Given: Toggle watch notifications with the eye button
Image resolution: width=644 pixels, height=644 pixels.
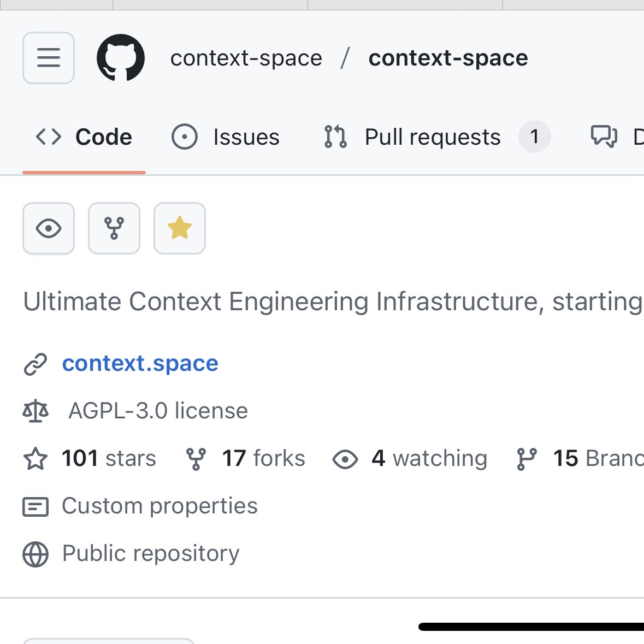Looking at the screenshot, I should tap(49, 228).
